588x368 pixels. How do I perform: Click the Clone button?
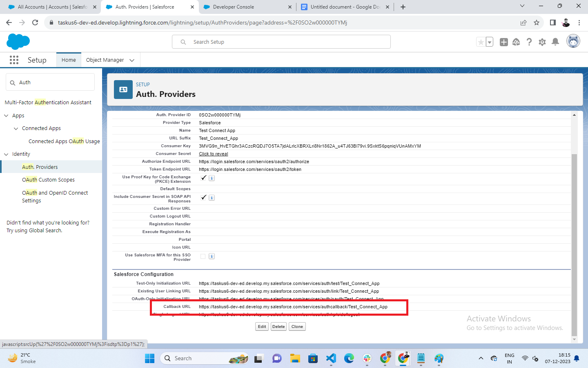coord(297,327)
